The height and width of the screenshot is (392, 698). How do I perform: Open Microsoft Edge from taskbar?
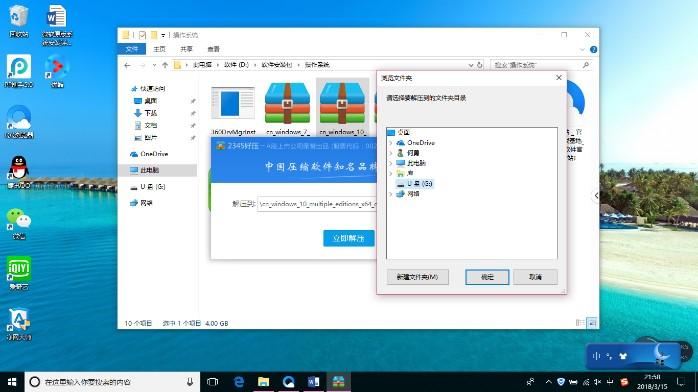239,382
